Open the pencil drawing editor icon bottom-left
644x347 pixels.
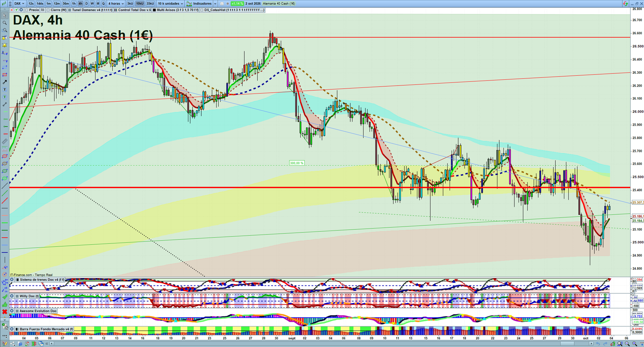point(5,344)
